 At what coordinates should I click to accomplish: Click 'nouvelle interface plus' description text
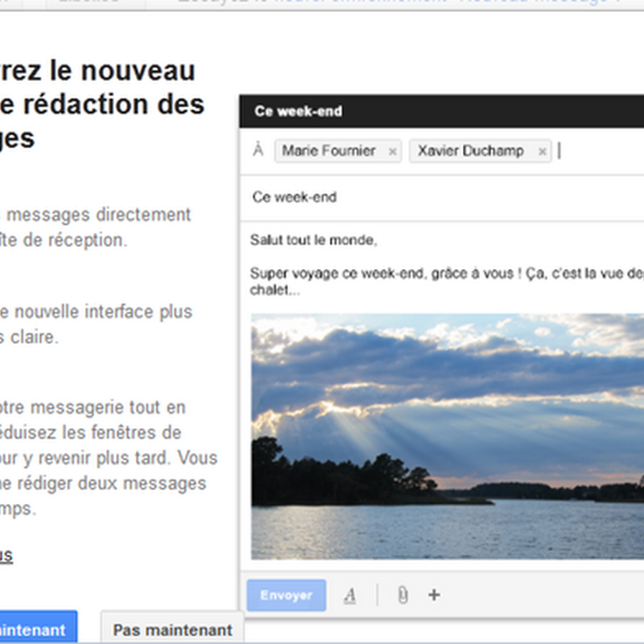104,312
